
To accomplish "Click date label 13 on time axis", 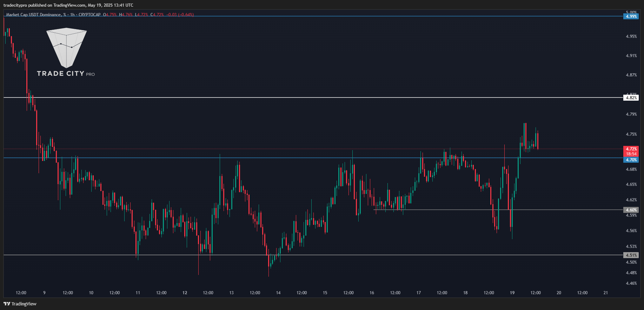I will tap(231, 293).
